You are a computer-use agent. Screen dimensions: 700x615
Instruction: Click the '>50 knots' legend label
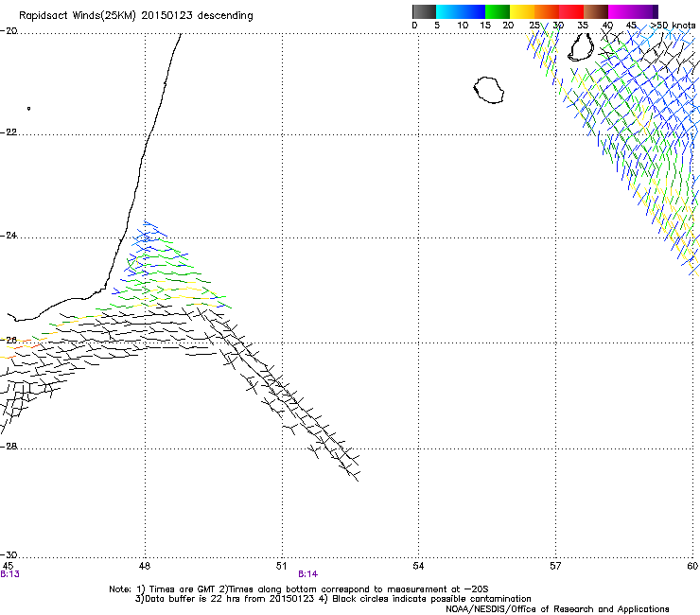(673, 26)
